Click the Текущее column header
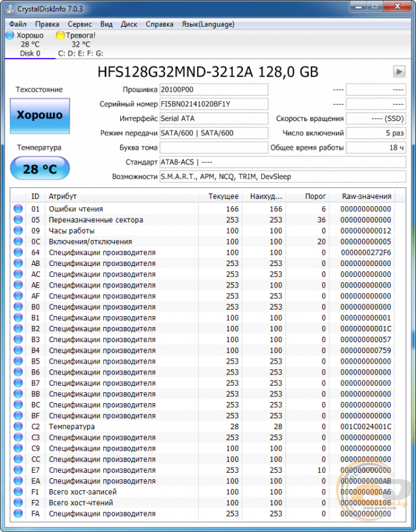The width and height of the screenshot is (416, 532). (220, 196)
